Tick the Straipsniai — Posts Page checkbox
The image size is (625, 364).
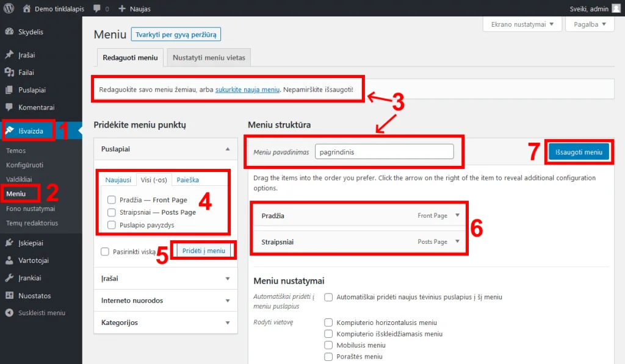112,212
